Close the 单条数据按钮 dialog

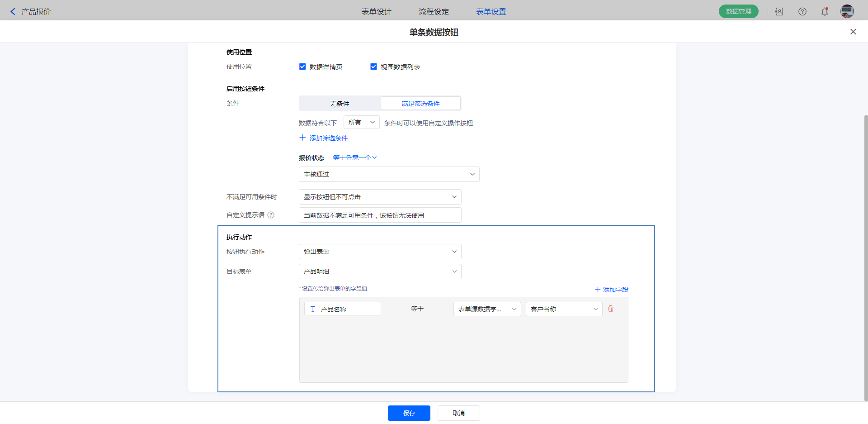853,32
